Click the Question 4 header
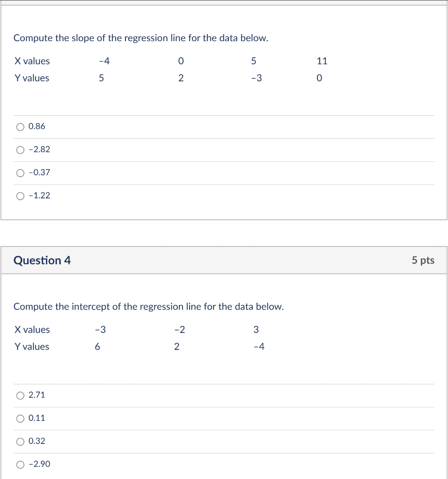 [42, 261]
